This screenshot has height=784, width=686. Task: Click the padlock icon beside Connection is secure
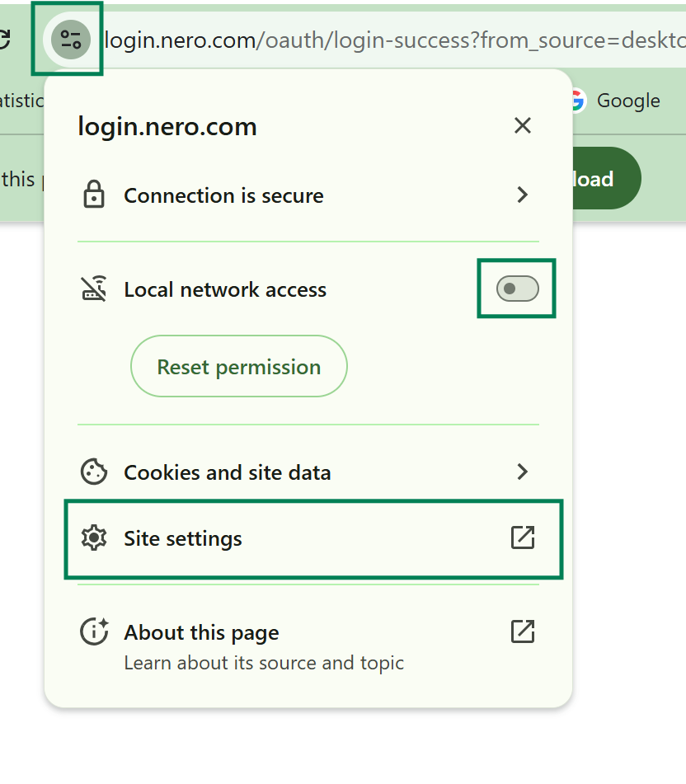pyautogui.click(x=94, y=195)
